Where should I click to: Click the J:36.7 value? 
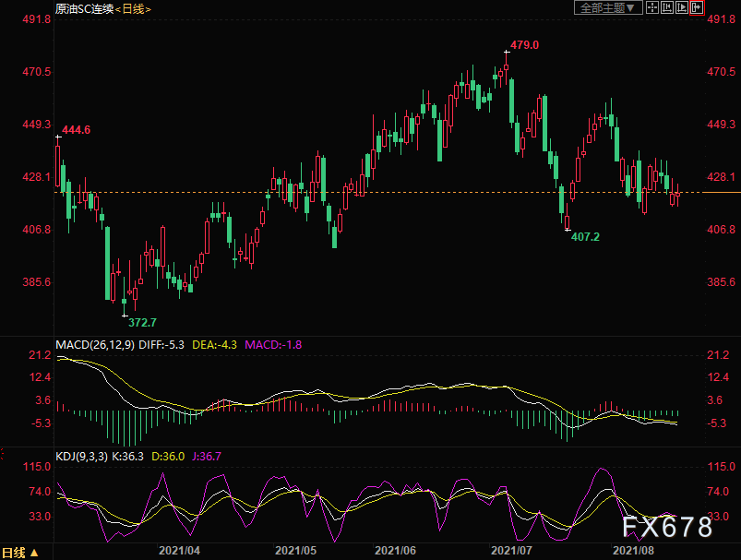click(x=207, y=457)
